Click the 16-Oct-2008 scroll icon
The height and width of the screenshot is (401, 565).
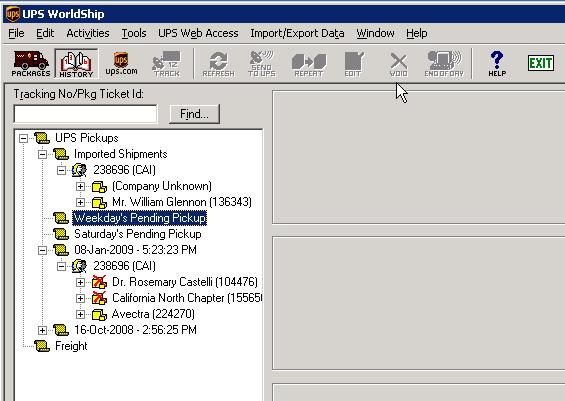(61, 330)
